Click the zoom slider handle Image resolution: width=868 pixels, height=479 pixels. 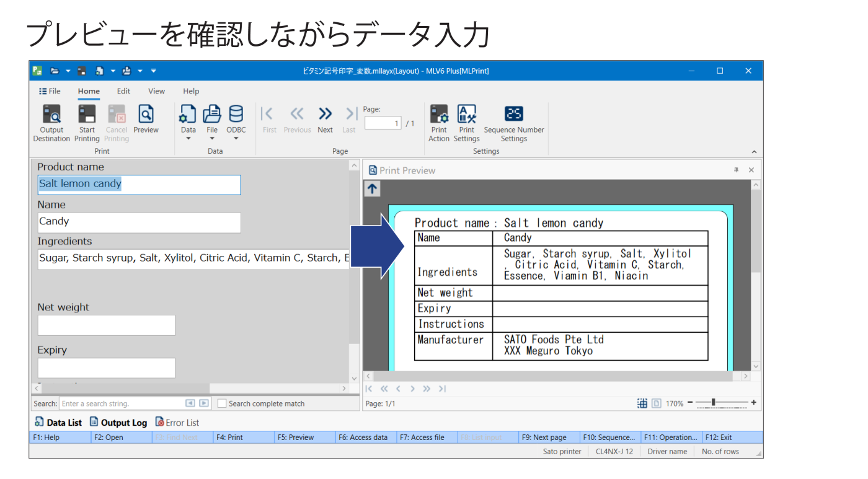coord(713,403)
